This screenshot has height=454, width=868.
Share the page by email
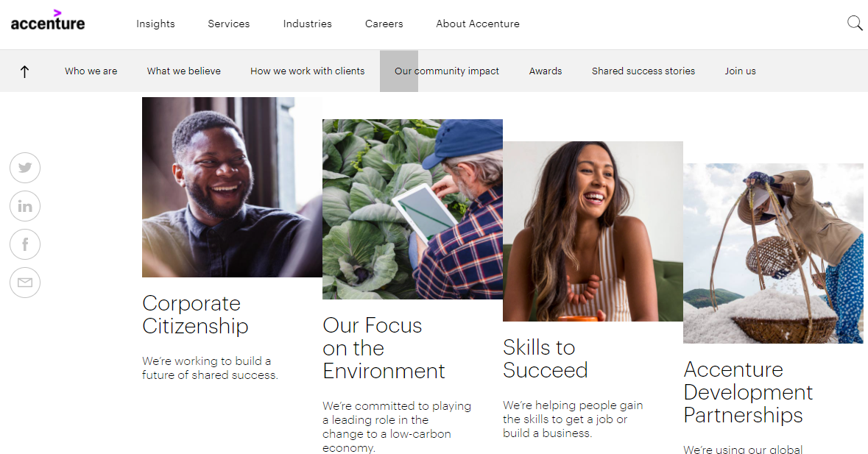[25, 283]
